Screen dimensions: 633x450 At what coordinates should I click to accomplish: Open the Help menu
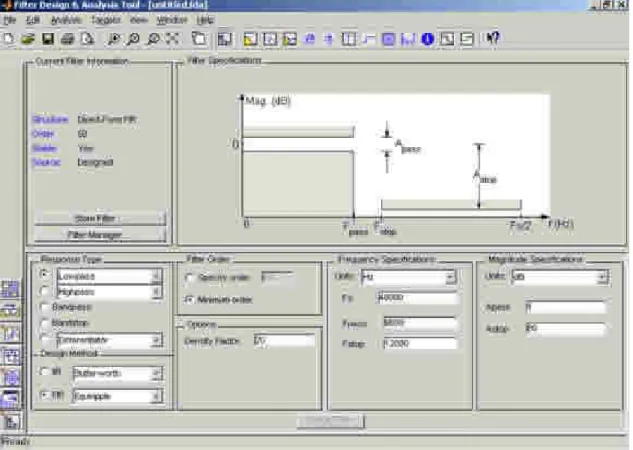pos(205,20)
